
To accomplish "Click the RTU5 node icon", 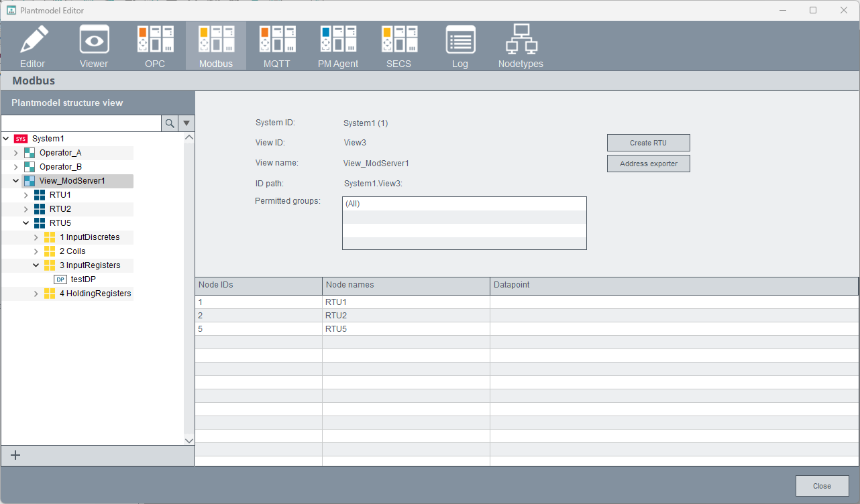I will click(40, 223).
